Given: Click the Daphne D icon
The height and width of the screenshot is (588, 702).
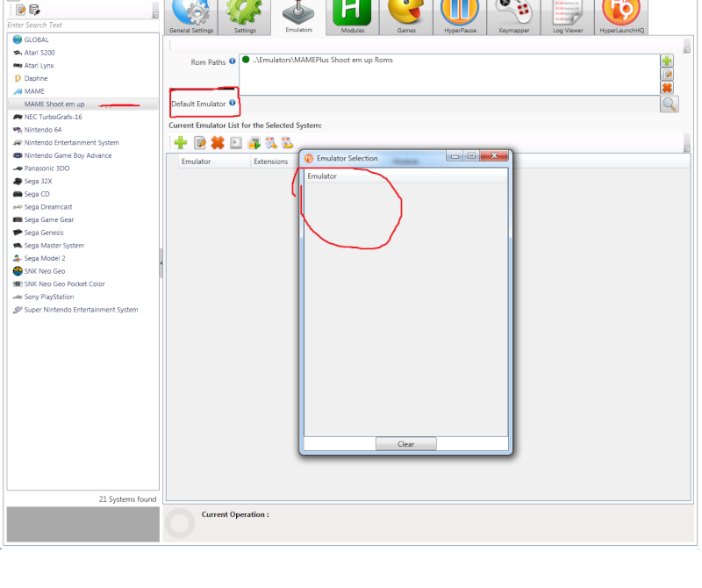Looking at the screenshot, I should pos(18,78).
